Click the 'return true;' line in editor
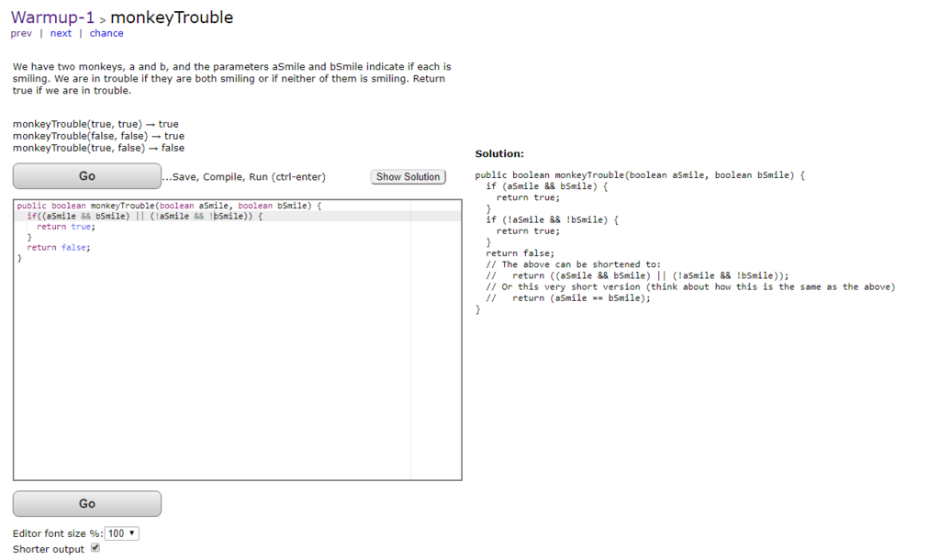Image resolution: width=940 pixels, height=560 pixels. pos(66,227)
